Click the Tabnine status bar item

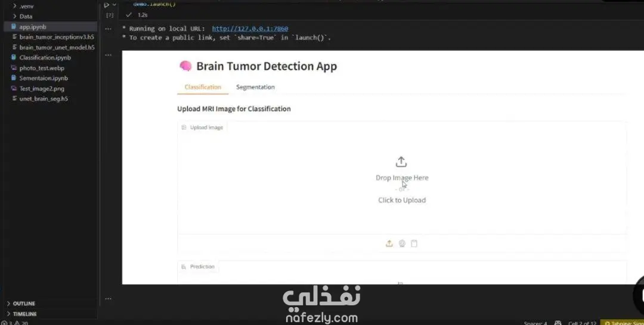point(623,323)
